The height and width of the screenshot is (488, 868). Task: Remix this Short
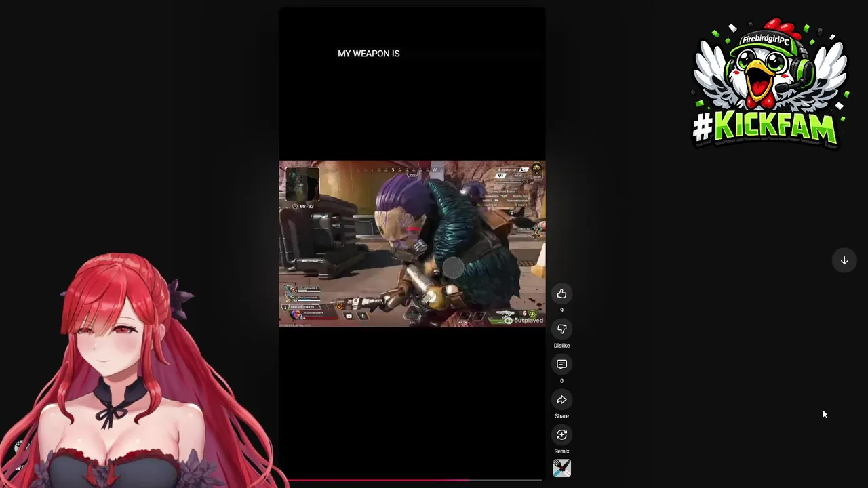click(x=561, y=434)
